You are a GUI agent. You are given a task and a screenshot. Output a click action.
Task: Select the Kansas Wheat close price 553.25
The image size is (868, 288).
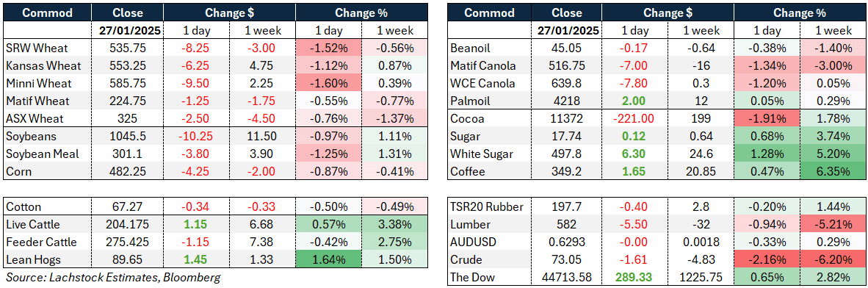127,66
